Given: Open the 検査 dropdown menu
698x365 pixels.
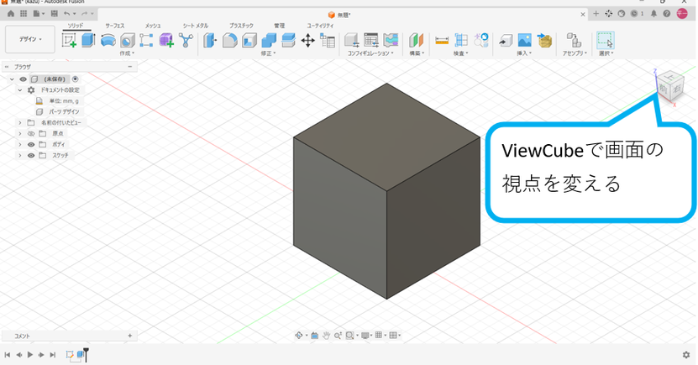Looking at the screenshot, I should pos(461,53).
